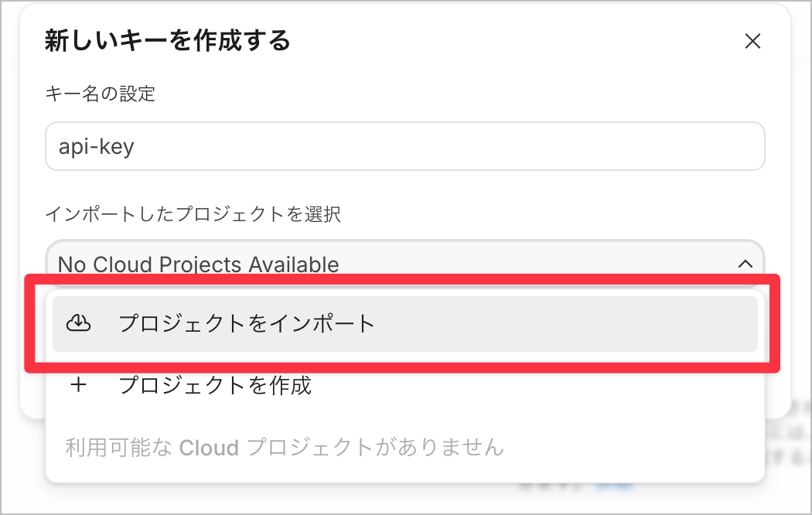This screenshot has height=515, width=812.
Task: Place cursor on the api-key text
Action: 97,147
